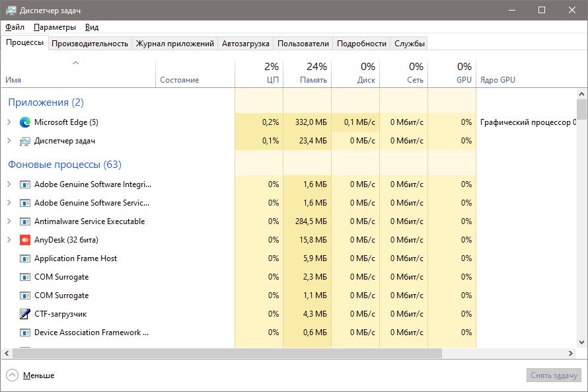The width and height of the screenshot is (588, 392).
Task: Expand the AnyDesk process entry
Action: tap(9, 240)
